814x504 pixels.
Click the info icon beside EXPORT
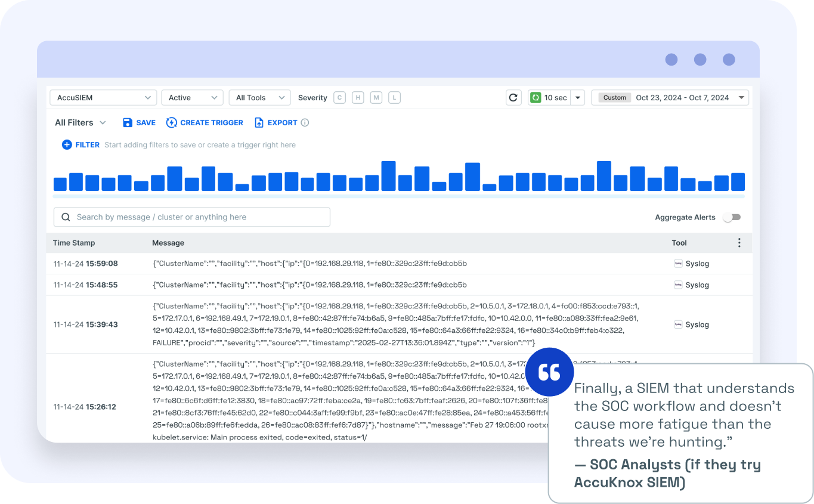pyautogui.click(x=305, y=123)
